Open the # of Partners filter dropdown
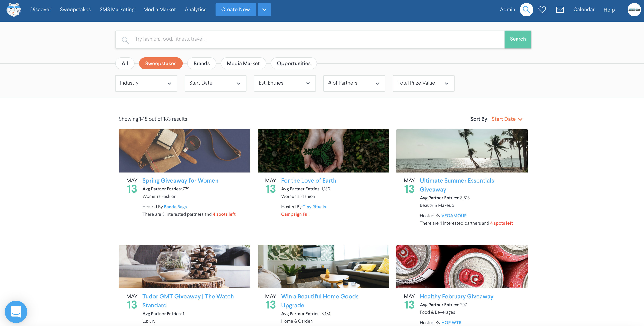The width and height of the screenshot is (644, 326). (x=354, y=83)
